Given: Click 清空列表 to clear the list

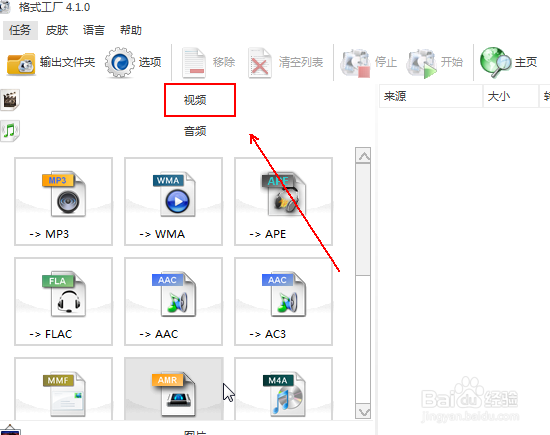Looking at the screenshot, I should click(x=286, y=63).
